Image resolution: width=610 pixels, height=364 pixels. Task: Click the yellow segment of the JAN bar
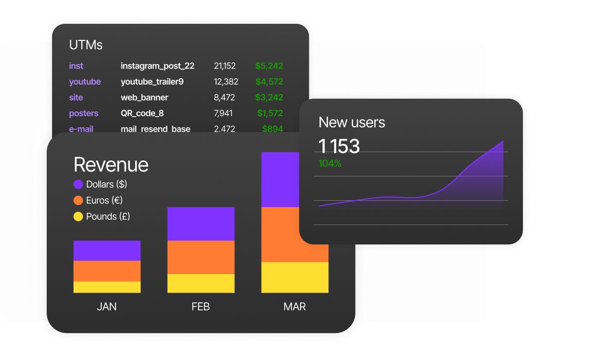click(107, 287)
